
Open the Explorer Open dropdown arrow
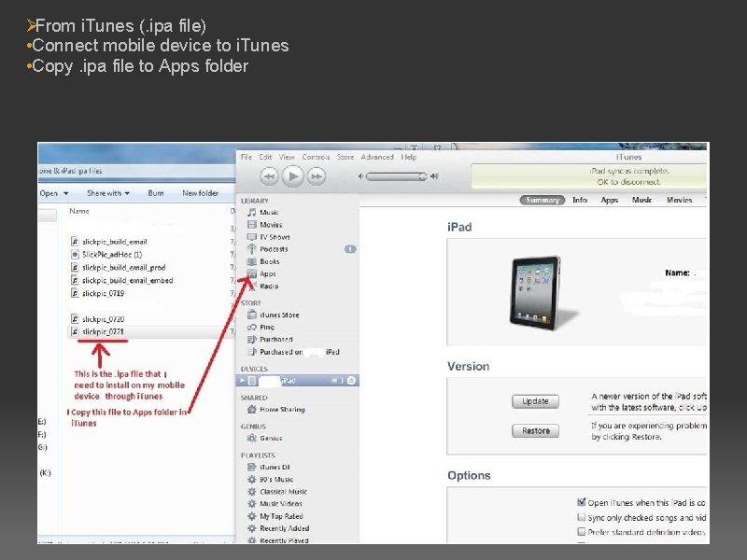(x=65, y=193)
